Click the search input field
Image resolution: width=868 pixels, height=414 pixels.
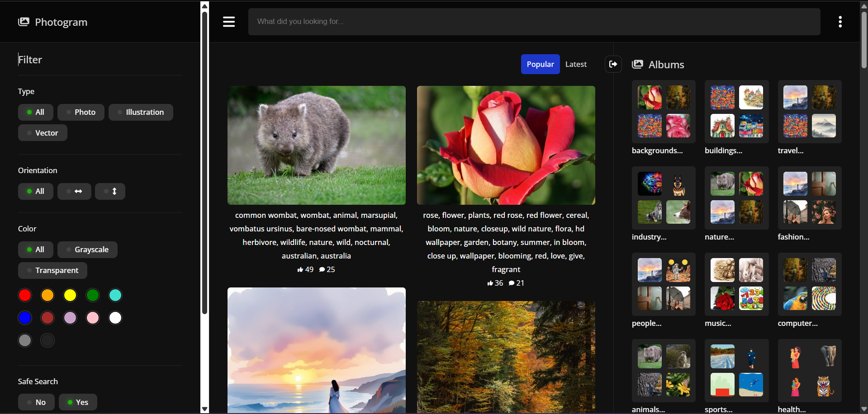[x=534, y=22]
